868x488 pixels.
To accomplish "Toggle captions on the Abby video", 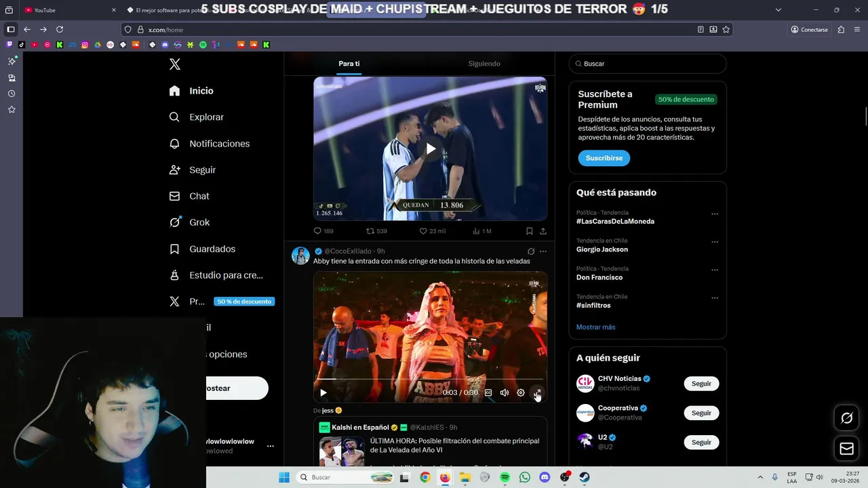I will (x=488, y=392).
